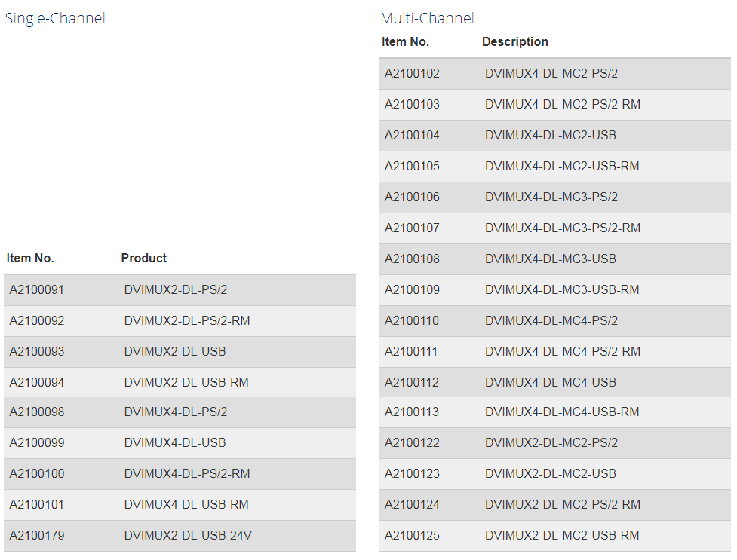Click item number A2100109
Viewport: 737px width, 560px height.
tap(412, 290)
